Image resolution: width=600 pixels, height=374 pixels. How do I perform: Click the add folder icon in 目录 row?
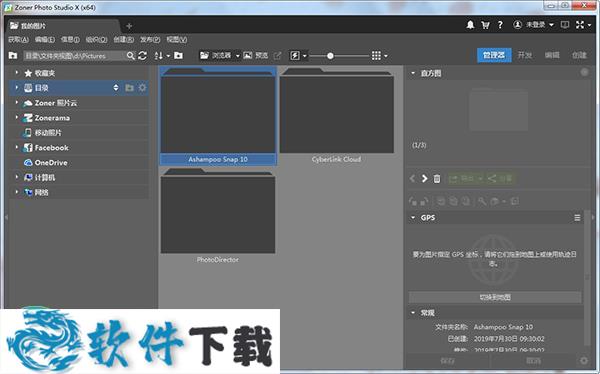[129, 88]
